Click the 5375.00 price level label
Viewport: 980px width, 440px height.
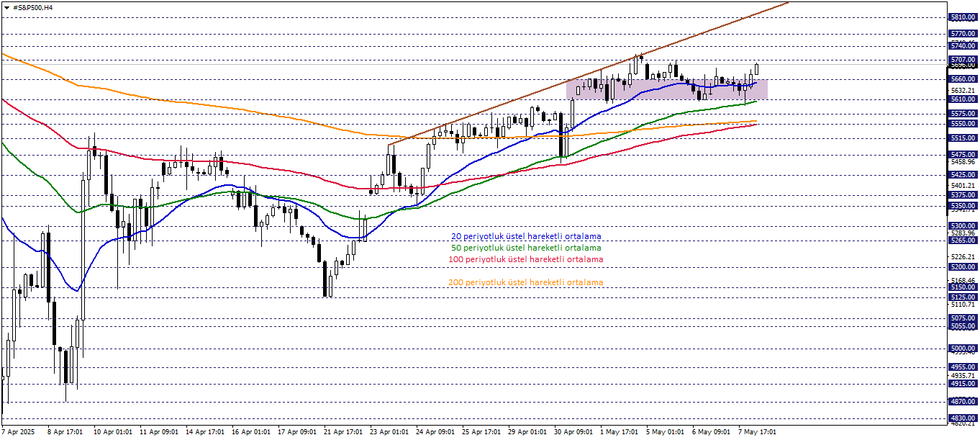point(962,195)
